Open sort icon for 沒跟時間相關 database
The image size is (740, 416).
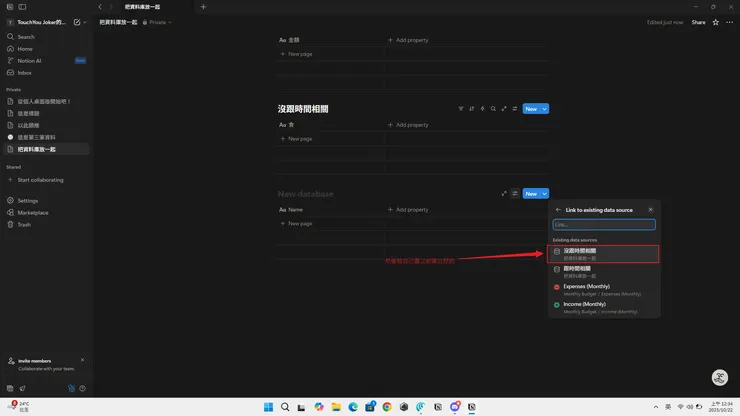click(x=471, y=109)
